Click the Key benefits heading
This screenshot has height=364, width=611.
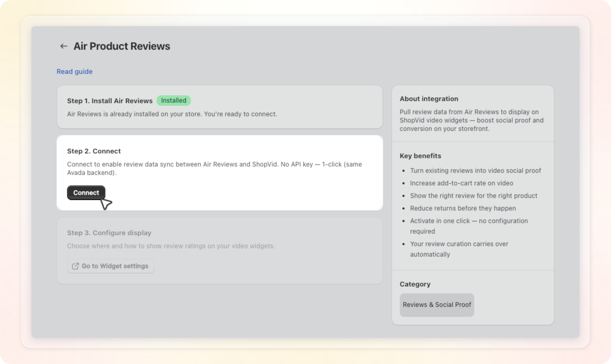click(420, 156)
